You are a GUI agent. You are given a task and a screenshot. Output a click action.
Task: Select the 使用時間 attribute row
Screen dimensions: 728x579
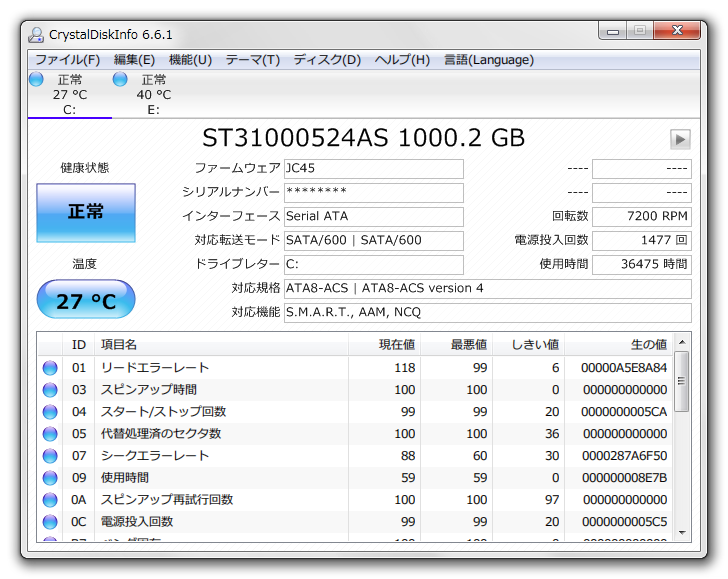(355, 478)
